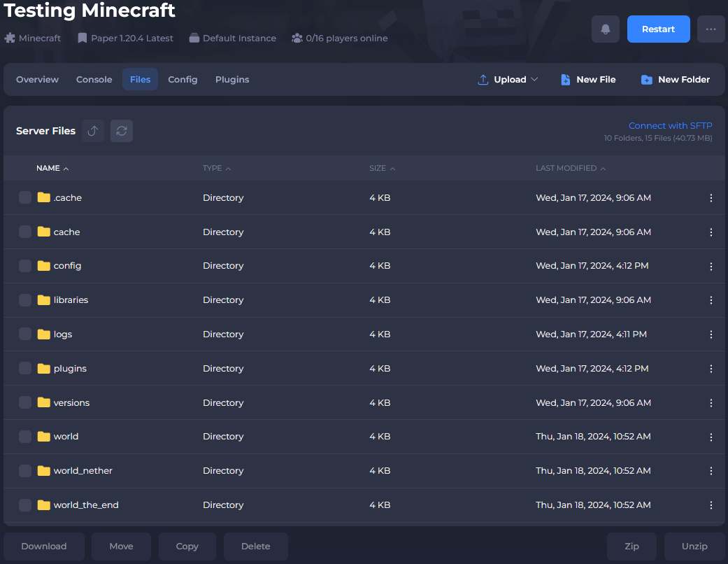Refresh the server files list

pyautogui.click(x=122, y=131)
